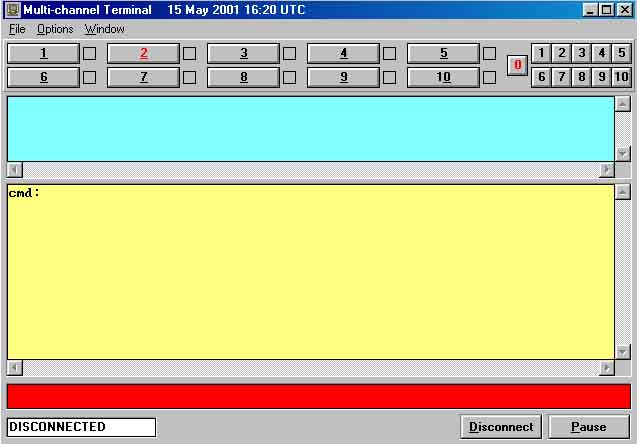Maximize the Multi-channel Terminal window
The image size is (637, 444).
click(x=607, y=10)
